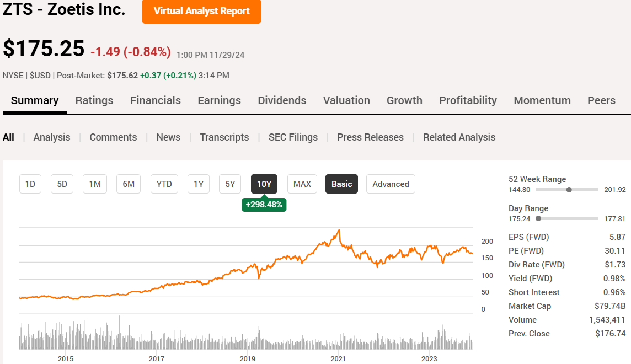
Task: Switch chart to Basic mode
Action: 341,184
